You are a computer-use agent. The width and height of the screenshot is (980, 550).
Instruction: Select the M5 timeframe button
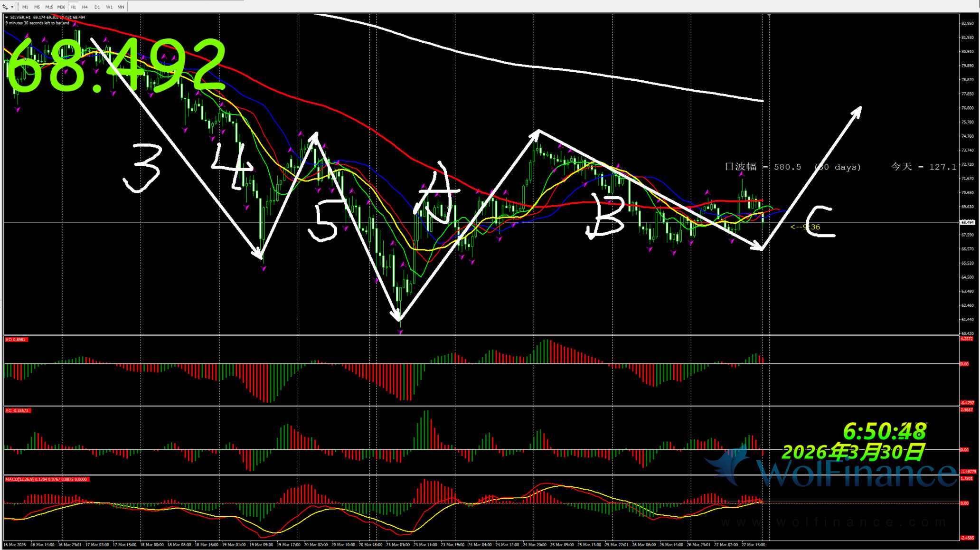[x=37, y=7]
